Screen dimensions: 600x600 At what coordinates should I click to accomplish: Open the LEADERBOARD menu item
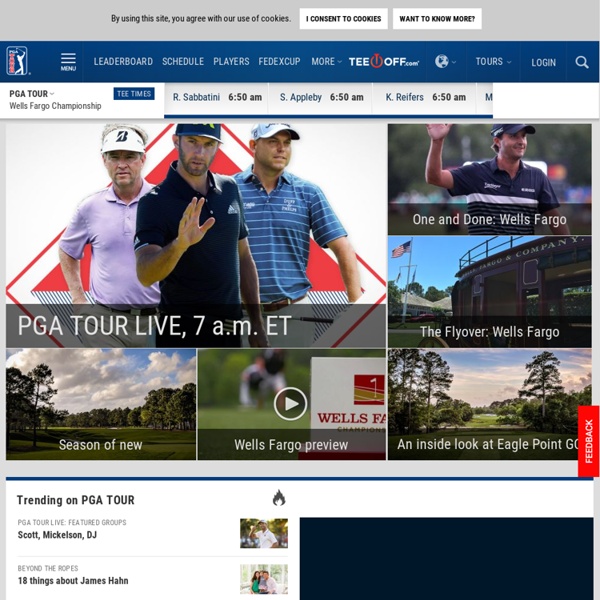[x=123, y=62]
